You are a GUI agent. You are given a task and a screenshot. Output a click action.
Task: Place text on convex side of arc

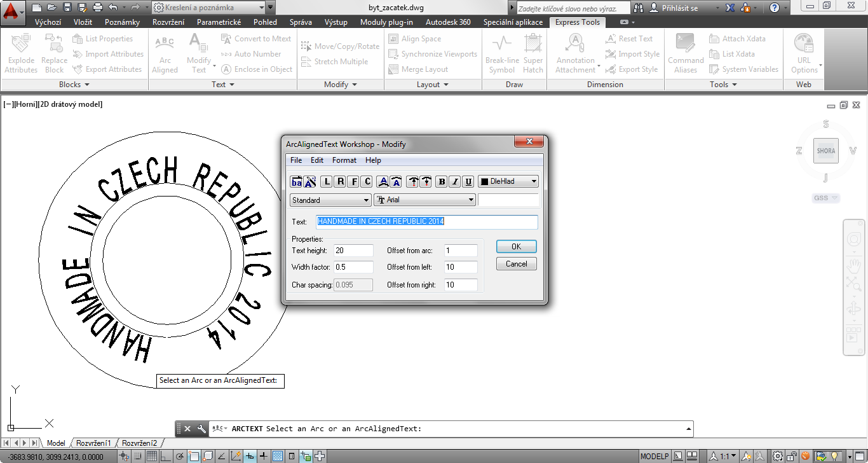[x=383, y=182]
